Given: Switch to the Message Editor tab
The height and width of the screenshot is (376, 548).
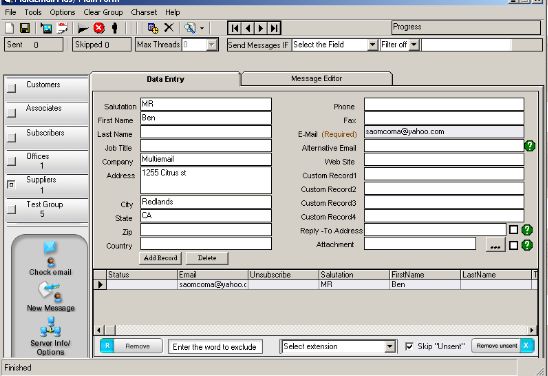Looking at the screenshot, I should (x=317, y=79).
